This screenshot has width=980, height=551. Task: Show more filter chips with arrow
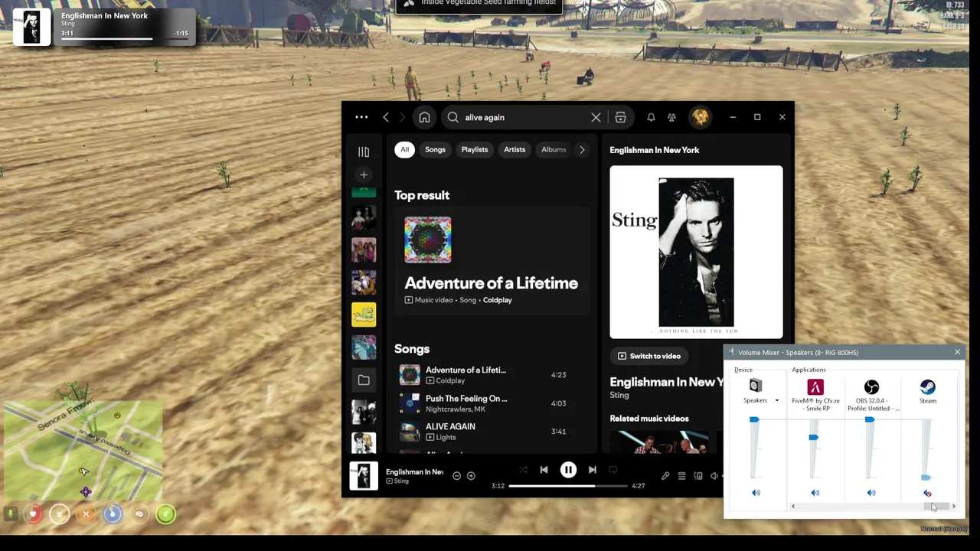pyautogui.click(x=582, y=149)
